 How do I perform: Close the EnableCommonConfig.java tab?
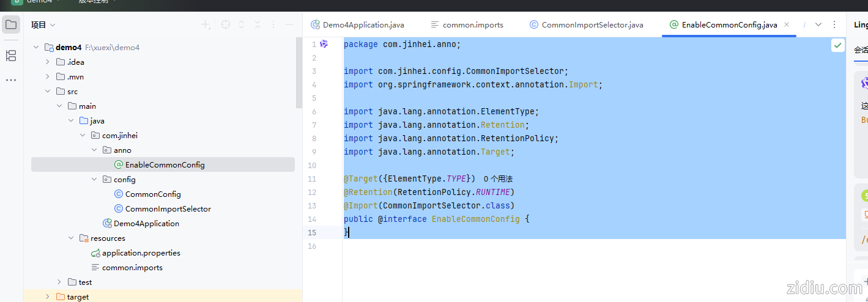pyautogui.click(x=787, y=25)
